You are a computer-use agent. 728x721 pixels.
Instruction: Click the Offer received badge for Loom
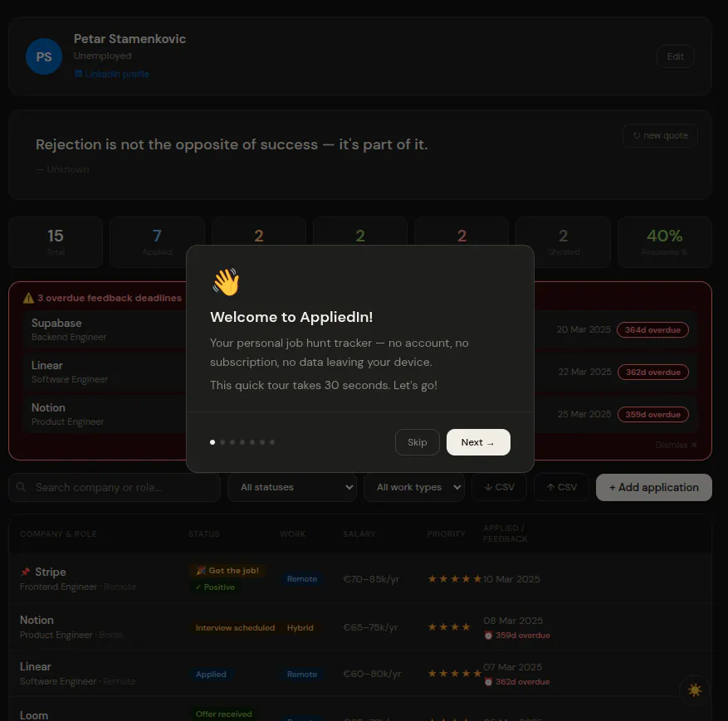tap(224, 714)
